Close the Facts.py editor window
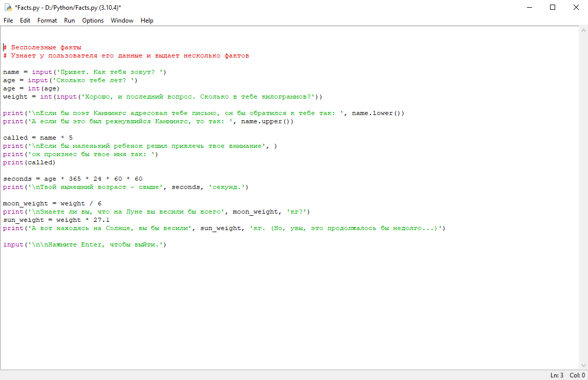The image size is (588, 380). coord(576,7)
